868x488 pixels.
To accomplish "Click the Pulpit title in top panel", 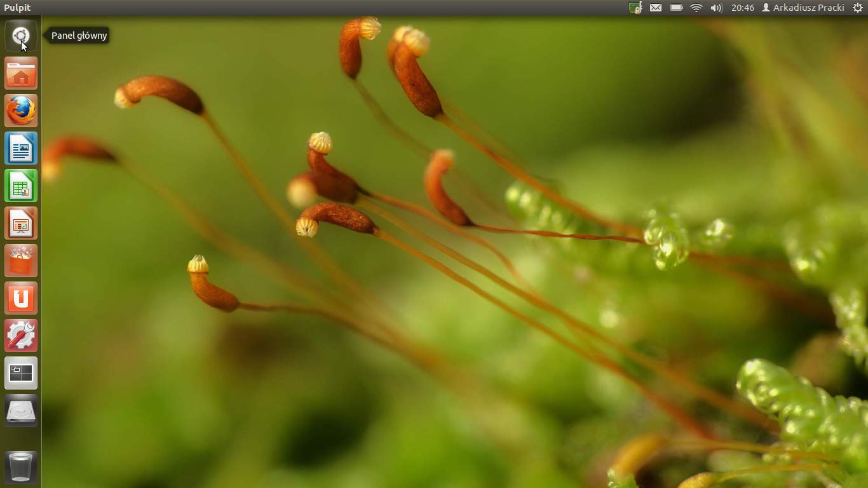I will click(x=17, y=8).
